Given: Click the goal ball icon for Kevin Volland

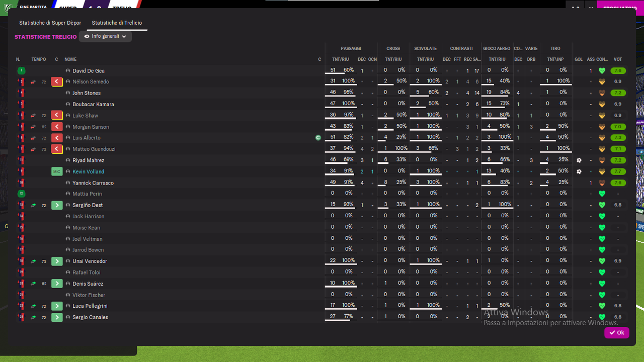Looking at the screenshot, I should (579, 171).
